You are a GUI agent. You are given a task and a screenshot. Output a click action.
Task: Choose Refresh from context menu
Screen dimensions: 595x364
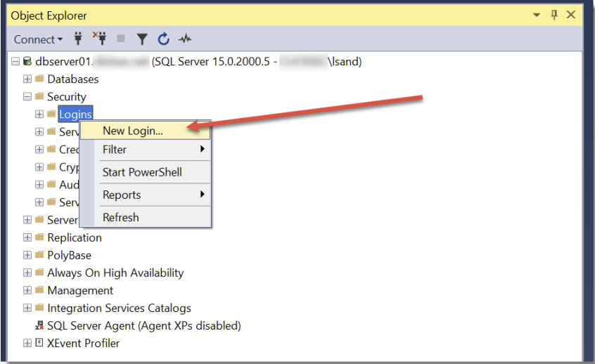click(x=146, y=218)
